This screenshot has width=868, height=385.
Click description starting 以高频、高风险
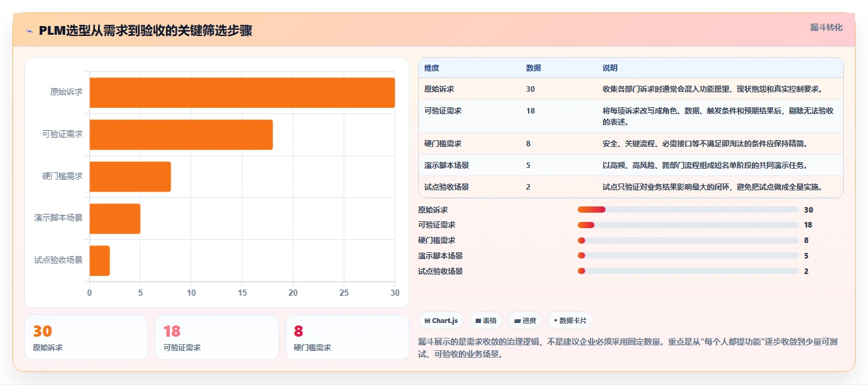[x=707, y=166]
